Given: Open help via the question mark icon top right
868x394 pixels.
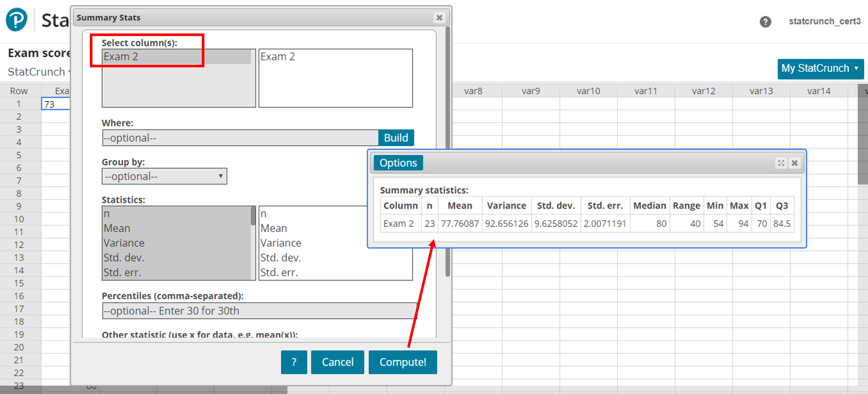Looking at the screenshot, I should (766, 21).
